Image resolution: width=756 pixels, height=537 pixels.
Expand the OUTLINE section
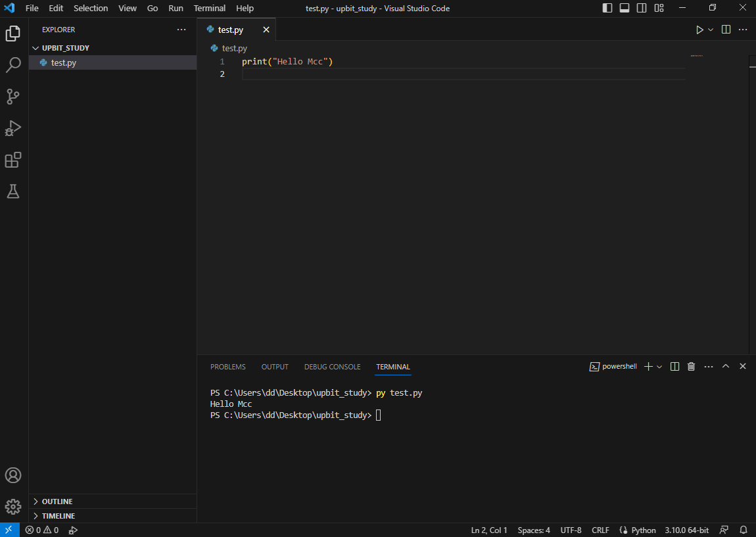click(113, 502)
